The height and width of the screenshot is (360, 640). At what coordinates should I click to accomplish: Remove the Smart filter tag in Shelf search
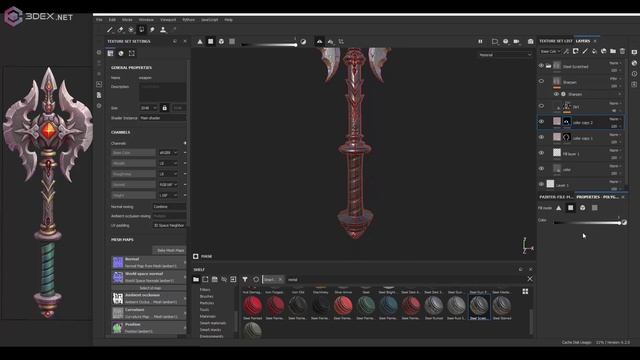[x=280, y=280]
